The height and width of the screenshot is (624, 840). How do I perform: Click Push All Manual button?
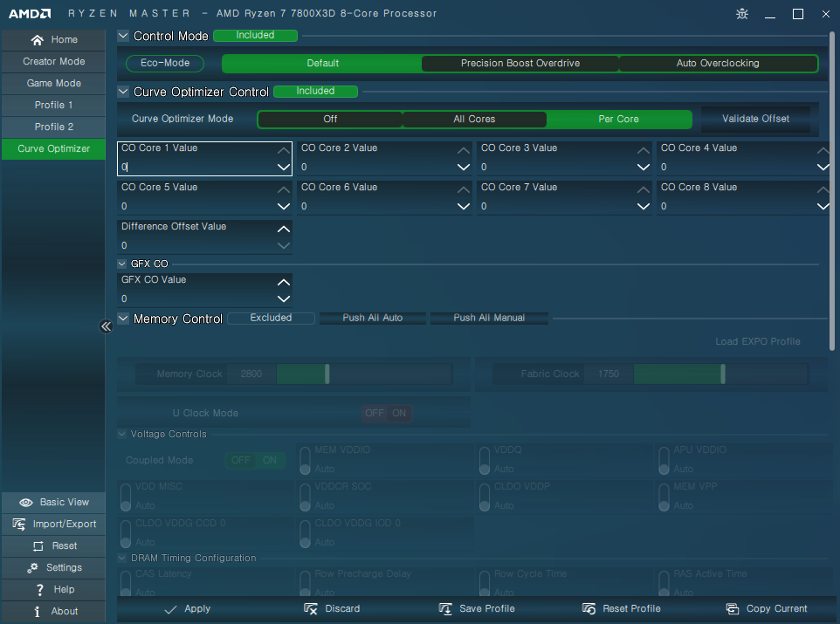[489, 319]
